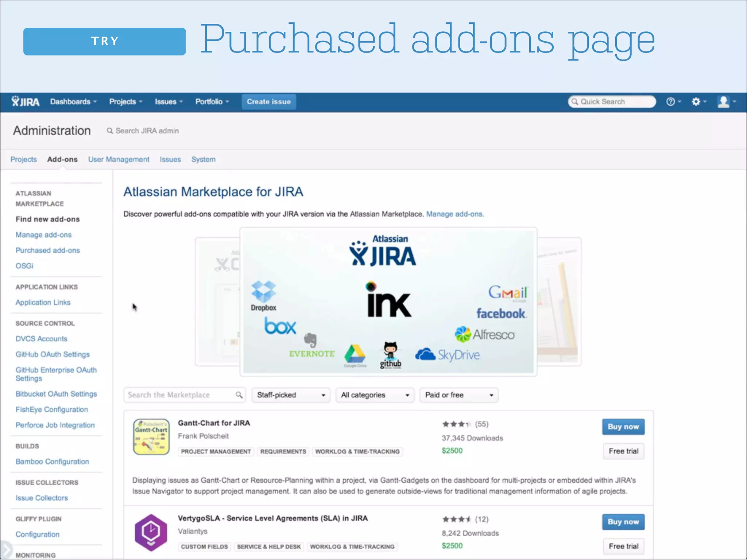Viewport: 747px width, 560px height.
Task: Click the JIRA logo in the navbar
Action: (25, 102)
